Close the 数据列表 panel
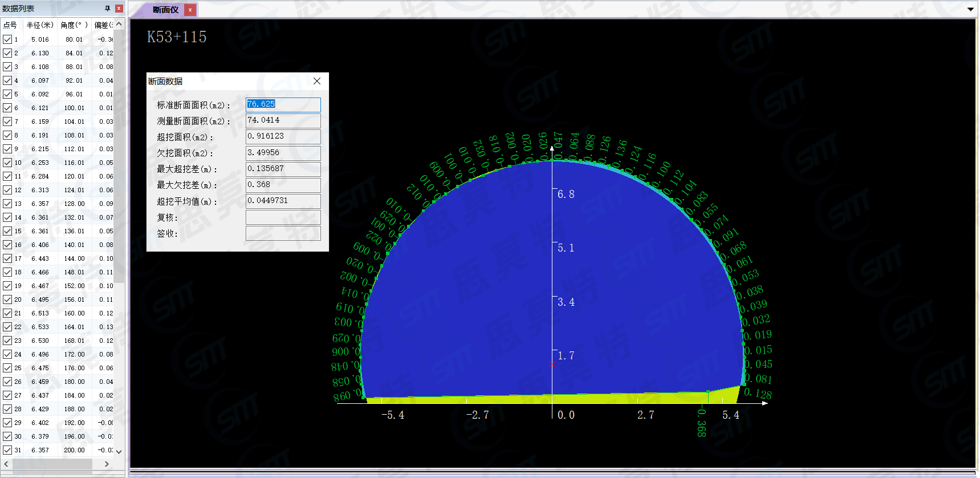980x478 pixels. 119,9
